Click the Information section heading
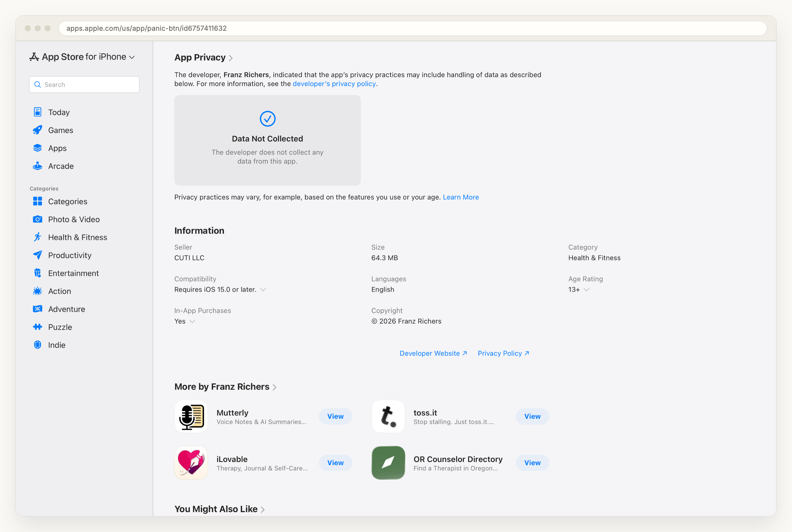Viewport: 792px width, 532px height. [x=199, y=231]
